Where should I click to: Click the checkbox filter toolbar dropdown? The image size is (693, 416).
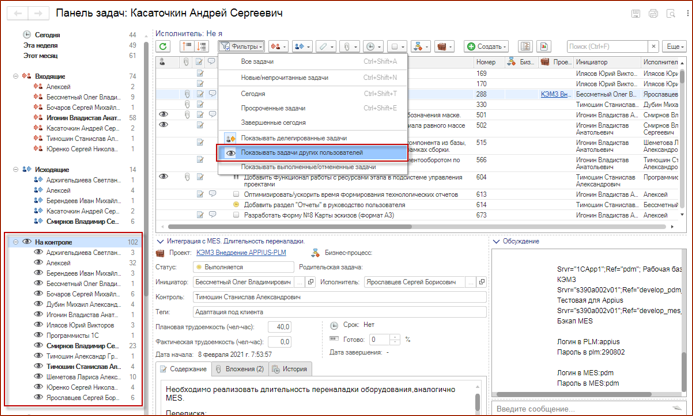(x=397, y=46)
